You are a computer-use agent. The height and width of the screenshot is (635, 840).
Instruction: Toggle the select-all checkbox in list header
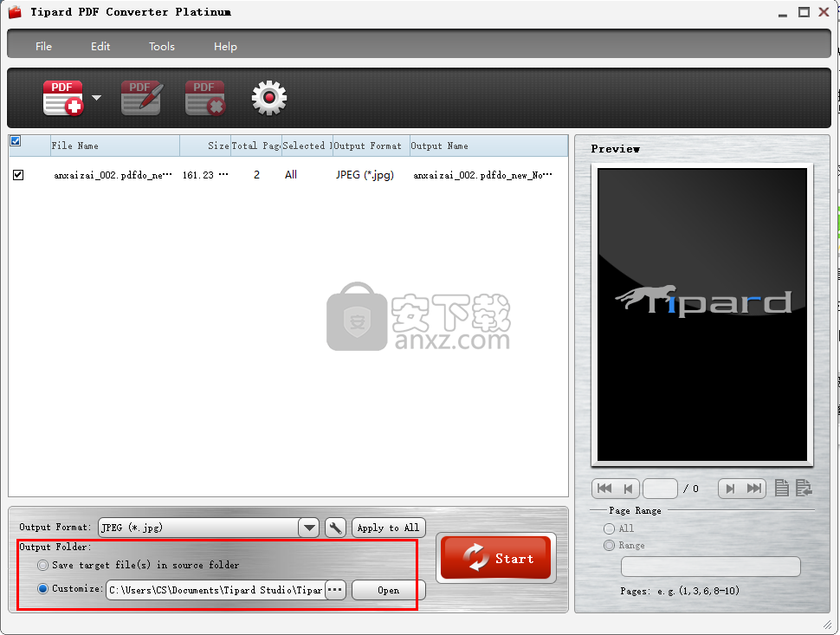16,141
